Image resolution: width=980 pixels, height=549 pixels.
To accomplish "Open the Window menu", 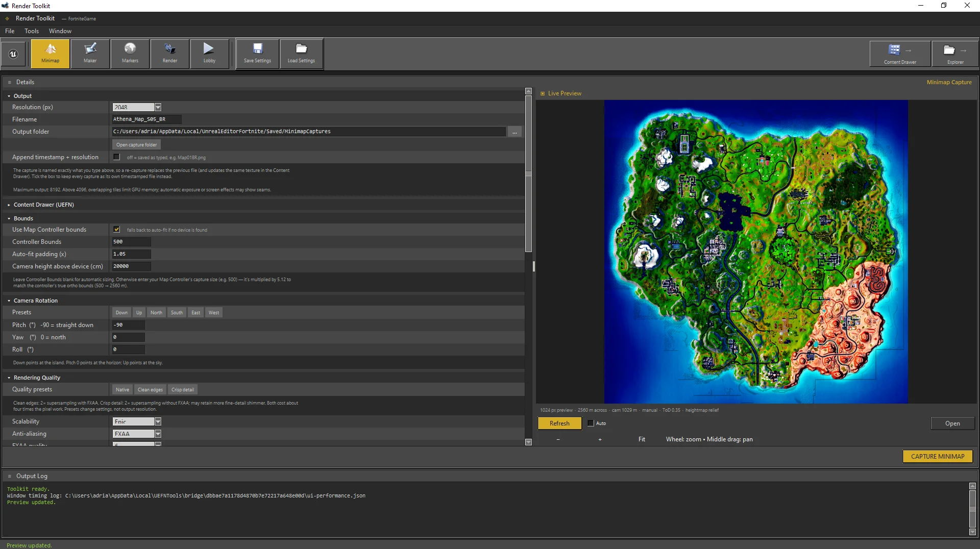I will click(60, 31).
